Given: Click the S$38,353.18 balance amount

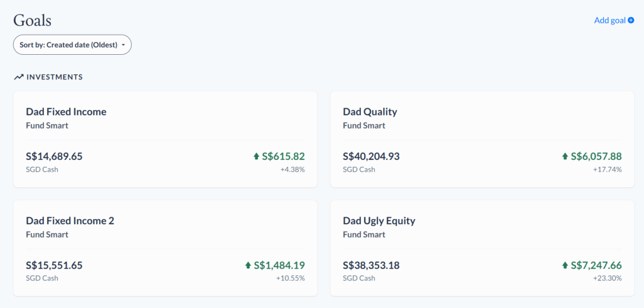Looking at the screenshot, I should (371, 265).
